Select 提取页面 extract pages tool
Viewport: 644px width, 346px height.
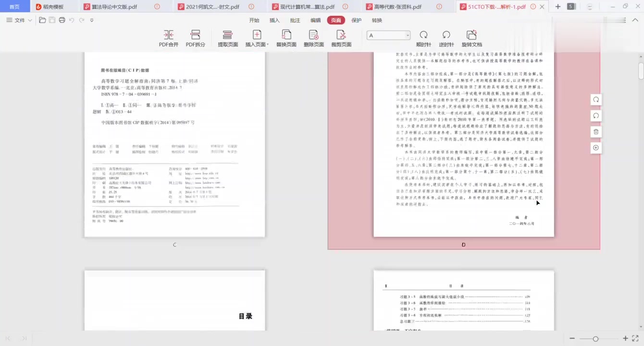coord(228,38)
